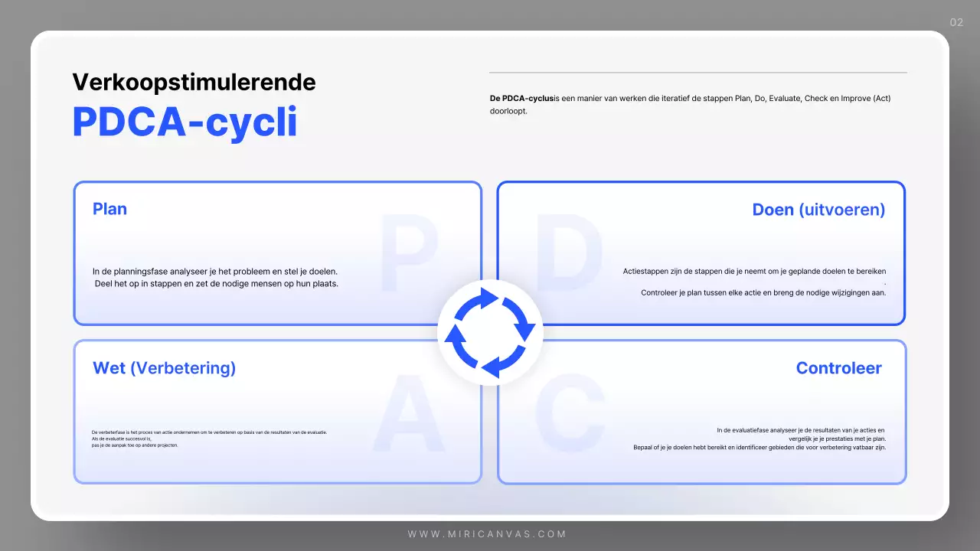Click the bold 'De PDCA-cyclus' text
The image size is (980, 551).
tap(521, 99)
